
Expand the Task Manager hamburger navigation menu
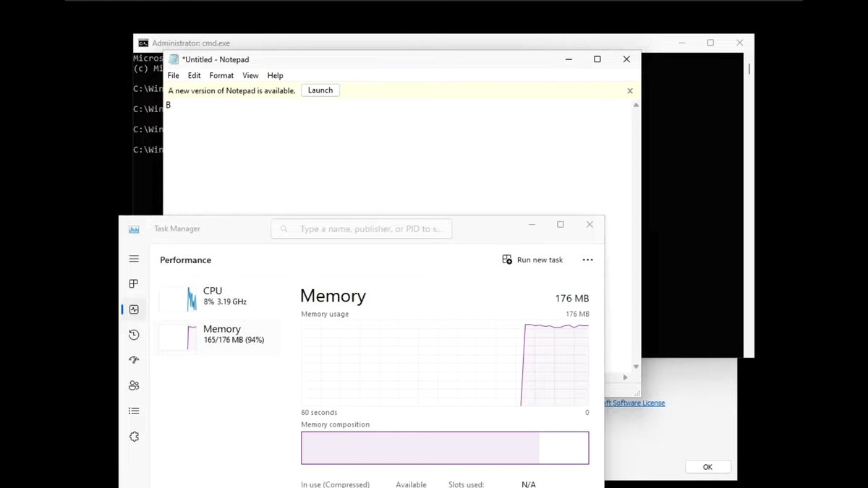[x=134, y=259]
